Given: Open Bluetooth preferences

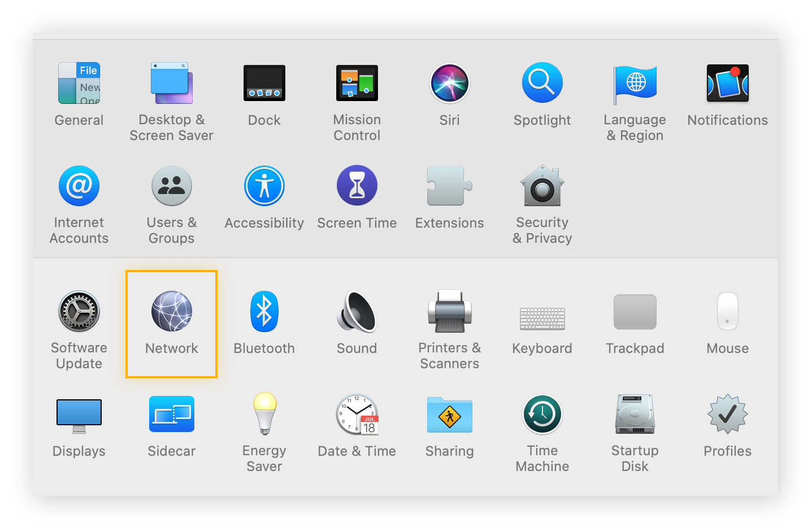Looking at the screenshot, I should pyautogui.click(x=264, y=312).
